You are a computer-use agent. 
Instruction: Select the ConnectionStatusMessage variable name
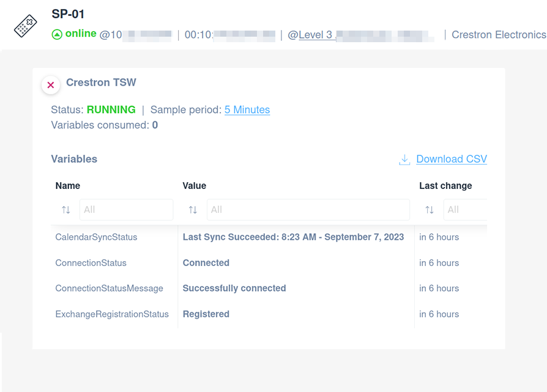pos(109,289)
